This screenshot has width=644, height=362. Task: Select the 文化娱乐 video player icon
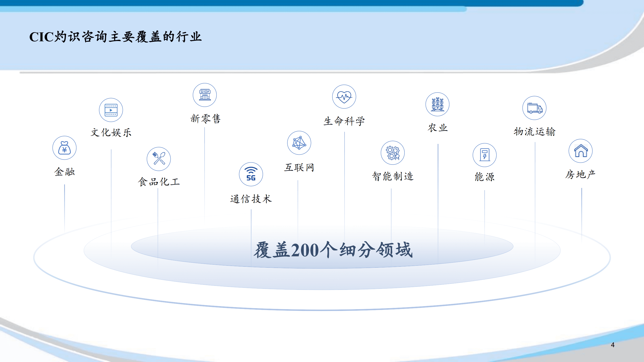click(x=111, y=110)
